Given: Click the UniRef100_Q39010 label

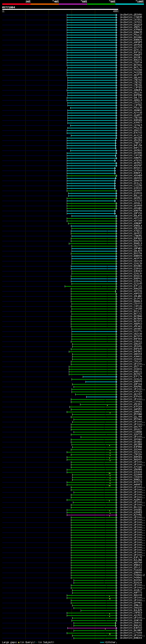Looking at the screenshot, I should coord(131,269).
